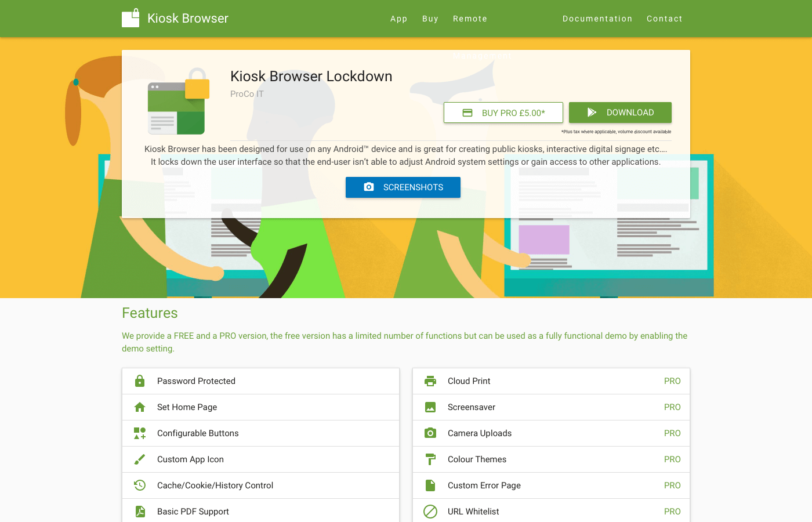Click the PRO label on Custom Error Page row
Viewport: 812px width, 522px height.
pyautogui.click(x=672, y=485)
